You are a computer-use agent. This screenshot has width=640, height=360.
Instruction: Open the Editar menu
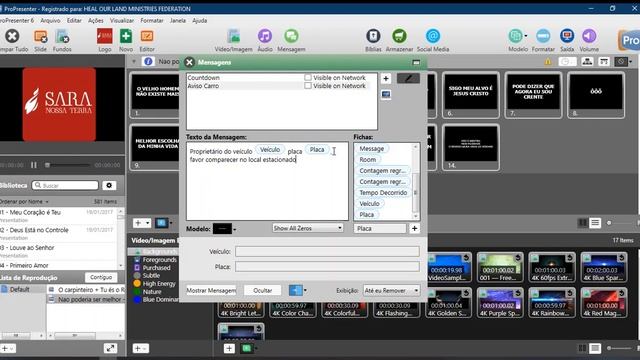pos(74,20)
